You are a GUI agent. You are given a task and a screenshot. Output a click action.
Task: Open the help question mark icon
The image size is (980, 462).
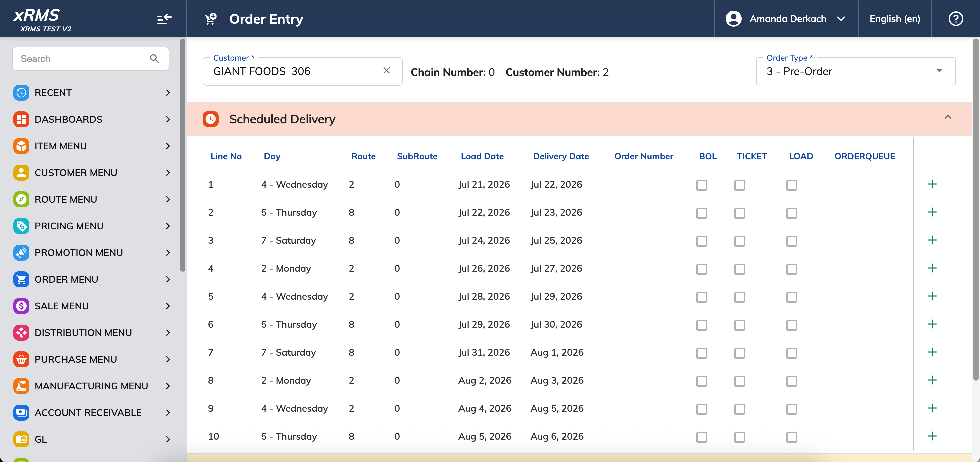click(x=955, y=19)
